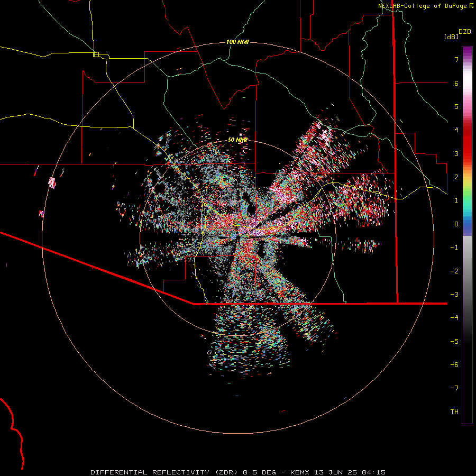Click the 50 NMI range ring label

237,140
